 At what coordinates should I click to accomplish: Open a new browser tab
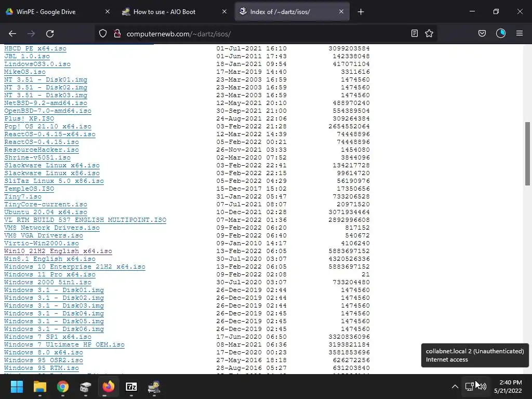(361, 12)
